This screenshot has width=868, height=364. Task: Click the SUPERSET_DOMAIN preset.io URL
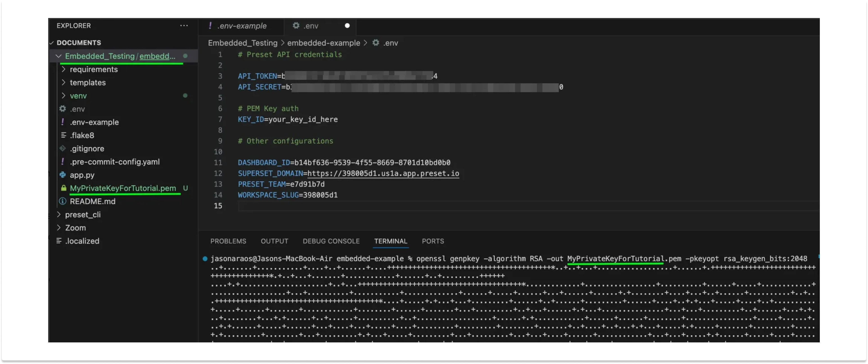383,173
